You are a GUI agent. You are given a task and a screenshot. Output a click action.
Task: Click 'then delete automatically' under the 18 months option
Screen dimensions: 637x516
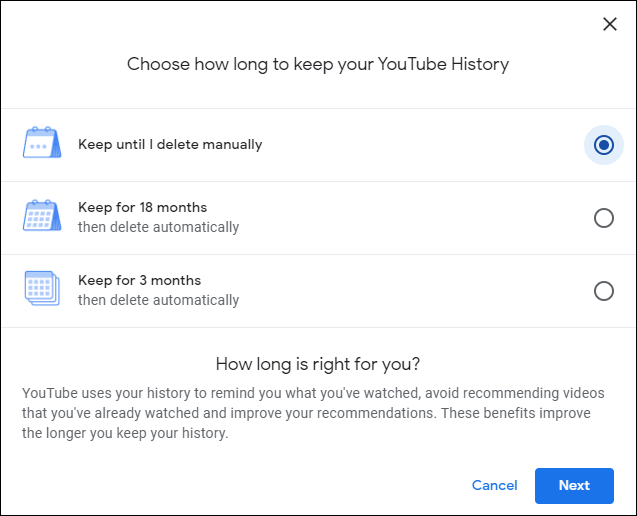pyautogui.click(x=158, y=227)
